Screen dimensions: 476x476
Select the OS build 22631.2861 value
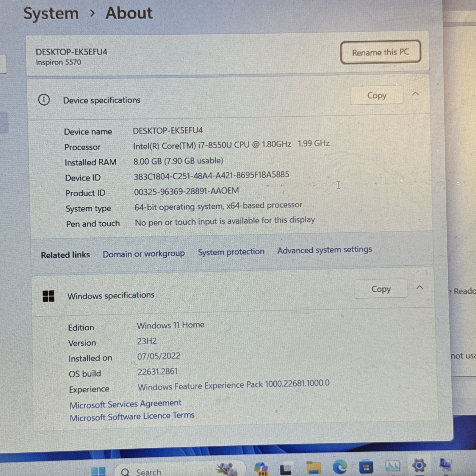pyautogui.click(x=157, y=372)
